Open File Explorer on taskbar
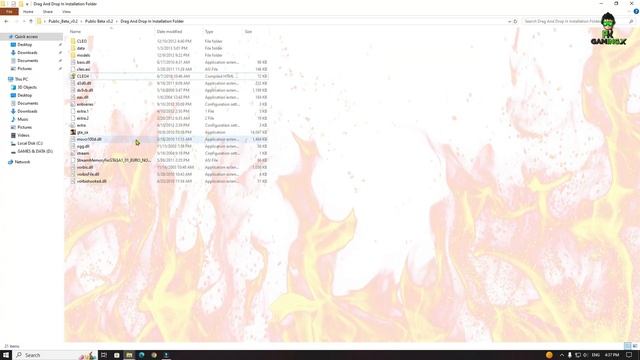The height and width of the screenshot is (360, 640). 129,355
